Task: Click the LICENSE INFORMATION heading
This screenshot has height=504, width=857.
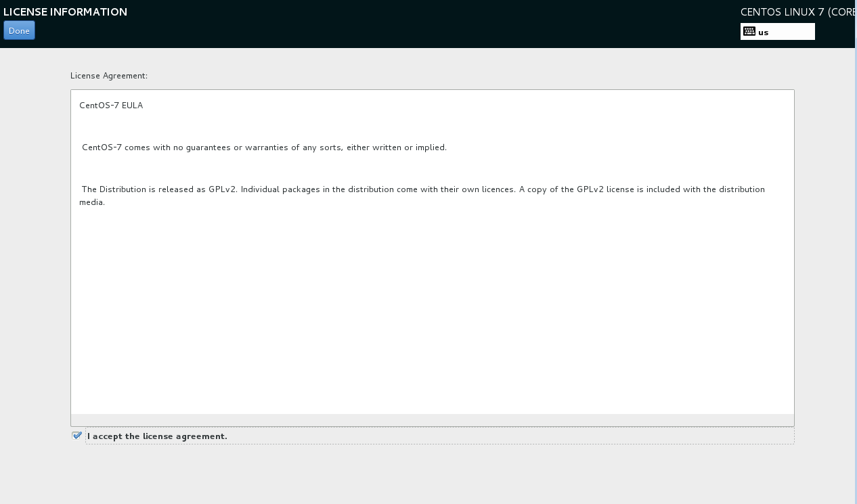Action: [65, 12]
